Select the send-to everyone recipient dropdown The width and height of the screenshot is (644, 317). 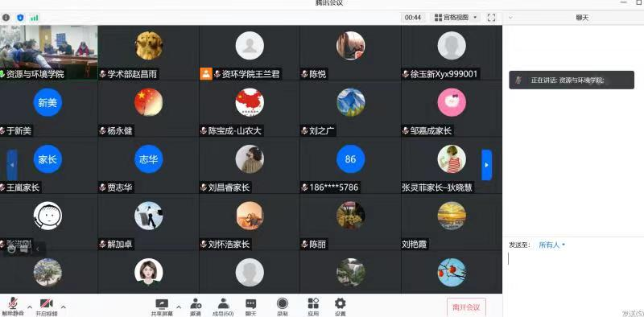(x=552, y=245)
